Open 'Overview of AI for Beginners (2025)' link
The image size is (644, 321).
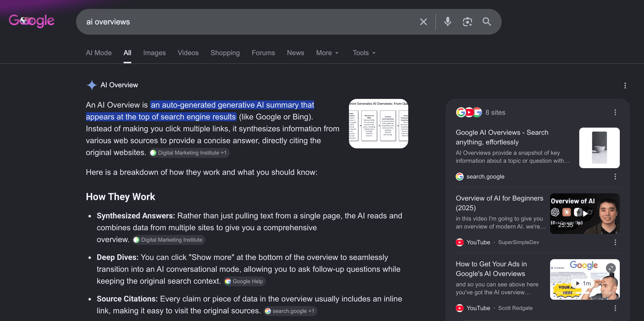(499, 203)
